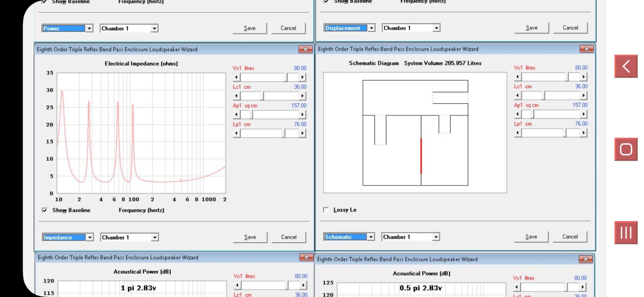Open Chamber 1 dropdown beside Displacement
The height and width of the screenshot is (297, 644).
436,28
